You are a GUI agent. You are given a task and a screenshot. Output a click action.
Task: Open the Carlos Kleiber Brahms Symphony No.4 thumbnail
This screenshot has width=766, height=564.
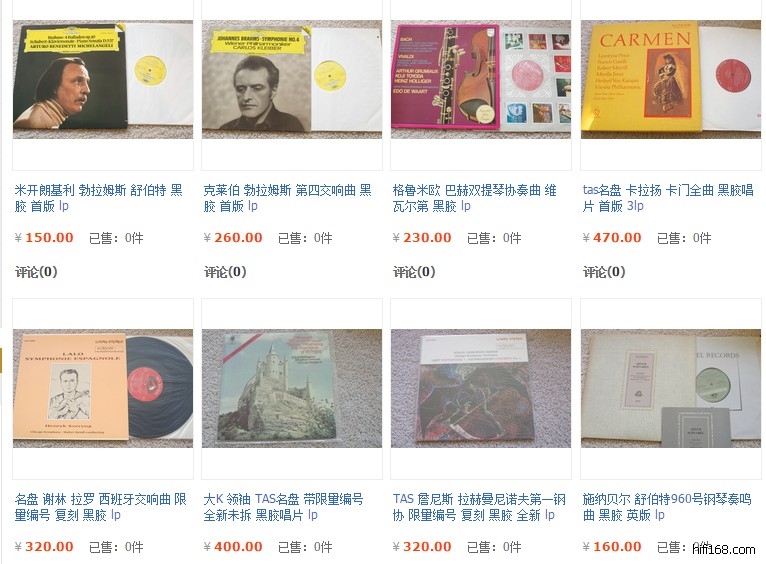tap(292, 79)
